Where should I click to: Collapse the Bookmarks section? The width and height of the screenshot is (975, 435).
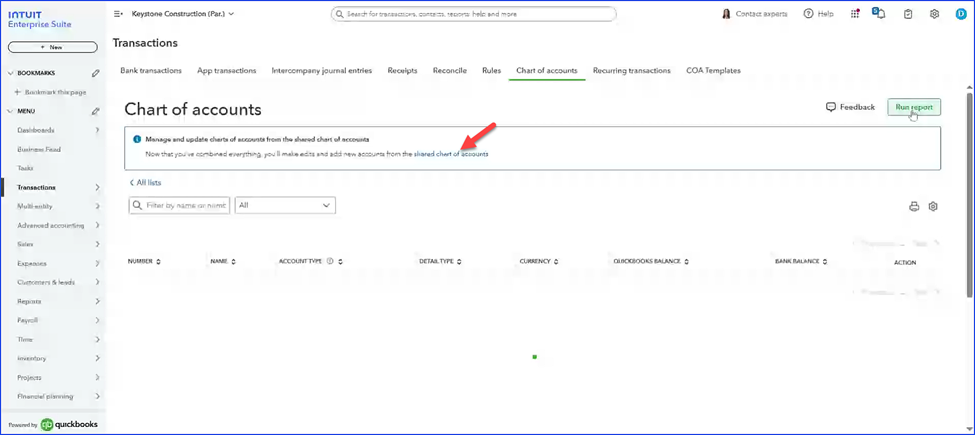(x=11, y=73)
